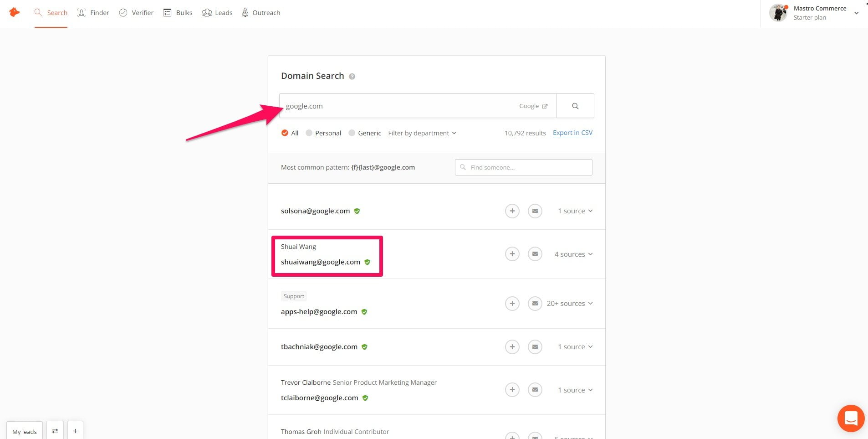The width and height of the screenshot is (868, 439).
Task: Click envelope icon for Shuai Wang
Action: (x=535, y=254)
